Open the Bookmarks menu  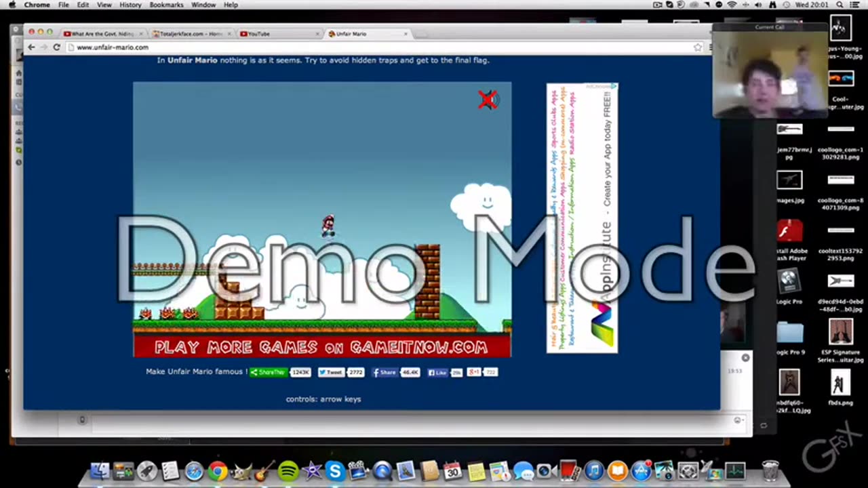pos(166,5)
